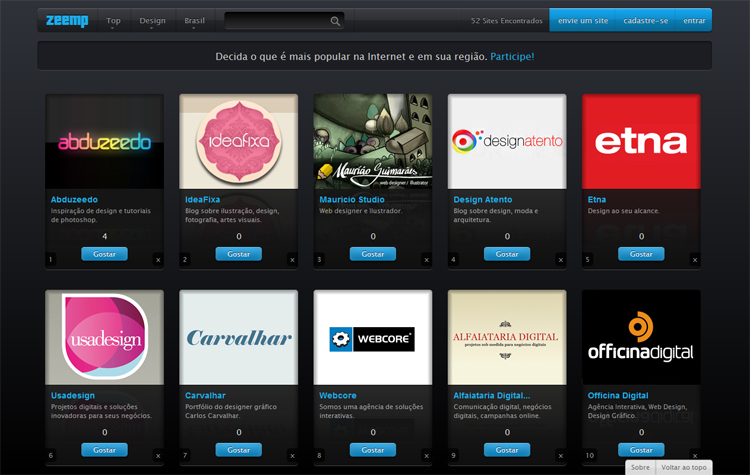Open the WEBCORE logo thumbnail
Image resolution: width=750 pixels, height=475 pixels.
tap(373, 337)
